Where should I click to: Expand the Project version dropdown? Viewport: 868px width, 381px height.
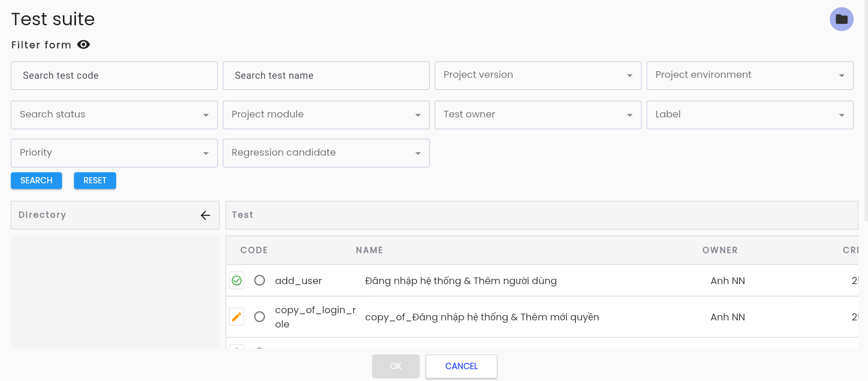point(538,75)
